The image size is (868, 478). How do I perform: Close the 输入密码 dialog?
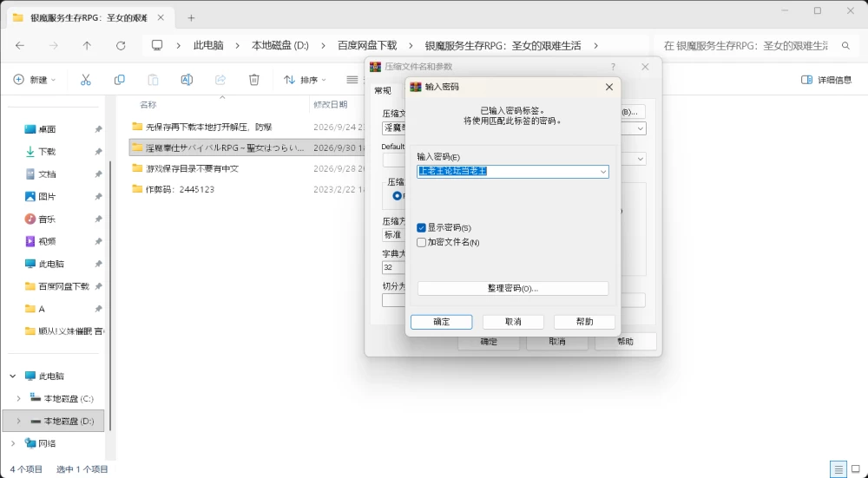609,87
